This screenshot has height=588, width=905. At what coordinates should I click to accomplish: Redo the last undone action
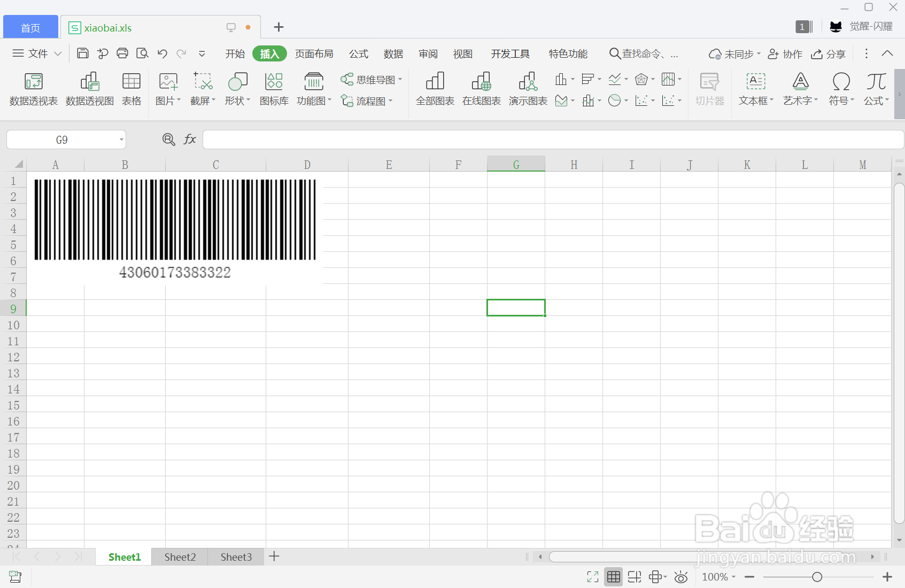tap(182, 53)
